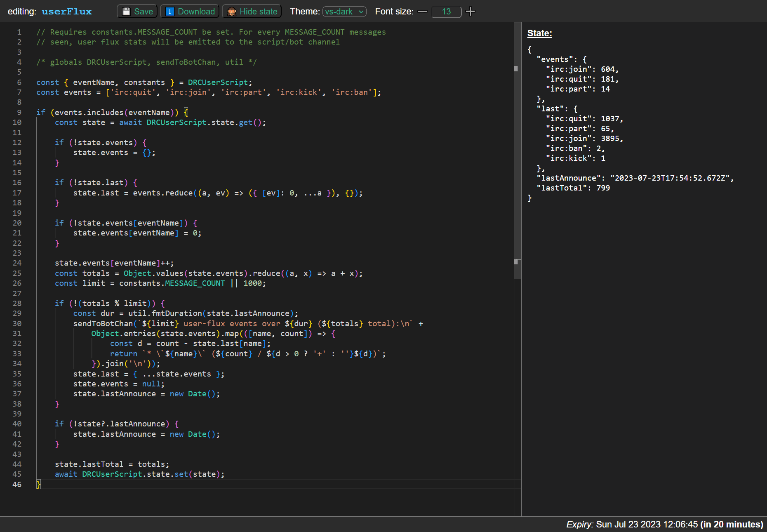Focus the font size field showing 13

(446, 12)
